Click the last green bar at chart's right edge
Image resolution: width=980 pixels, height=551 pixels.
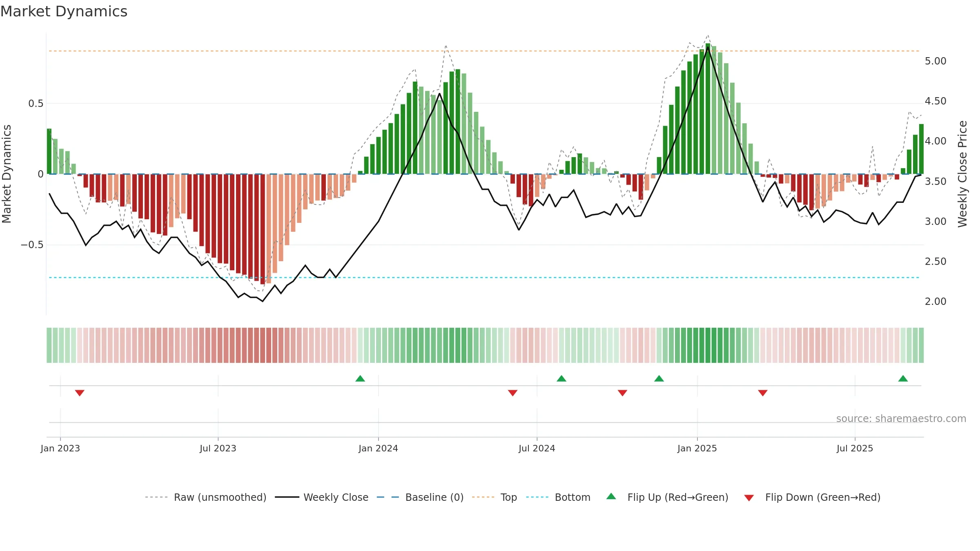coord(921,149)
